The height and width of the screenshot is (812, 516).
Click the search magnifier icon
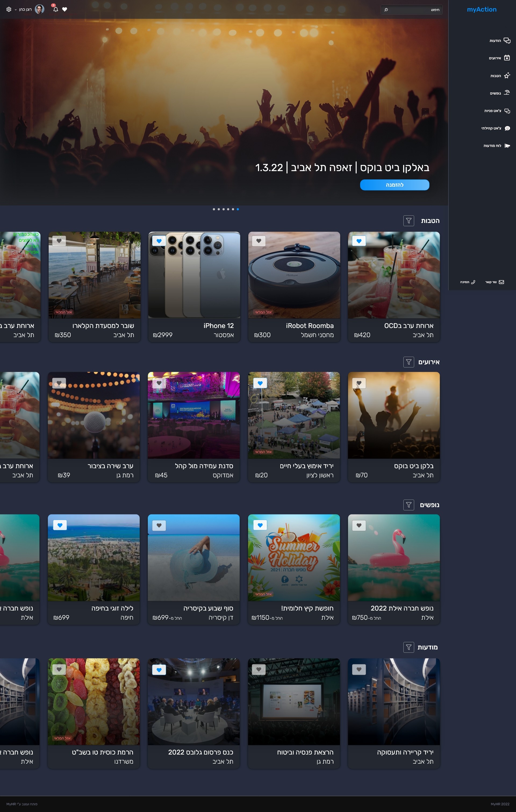tap(386, 10)
